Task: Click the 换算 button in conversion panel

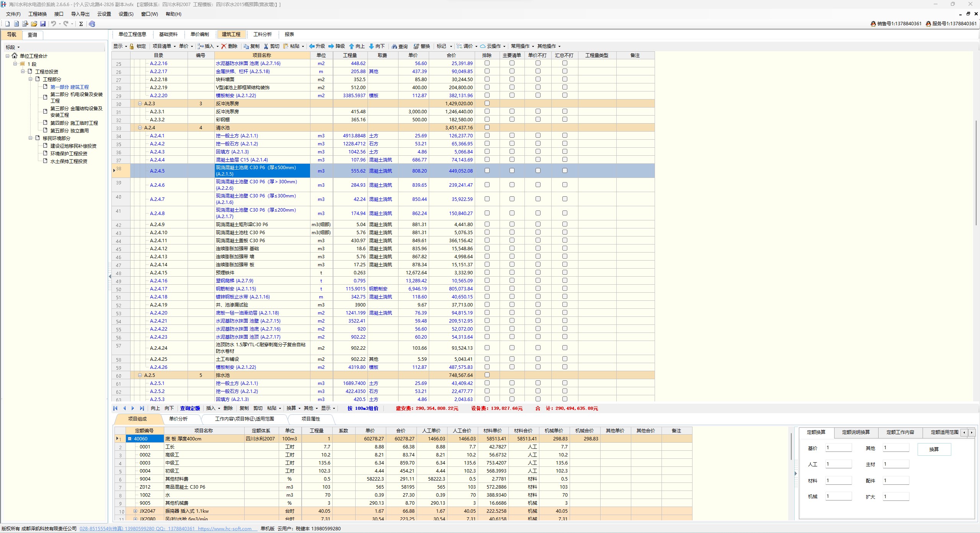Action: (934, 449)
